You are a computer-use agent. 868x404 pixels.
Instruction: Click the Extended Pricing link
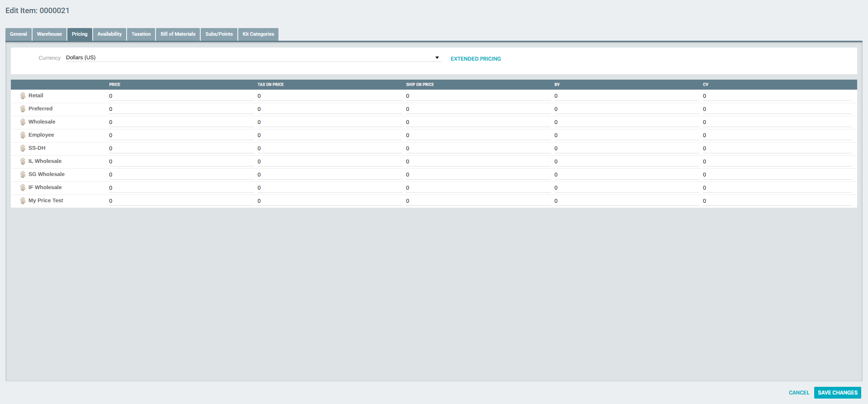[x=476, y=59]
